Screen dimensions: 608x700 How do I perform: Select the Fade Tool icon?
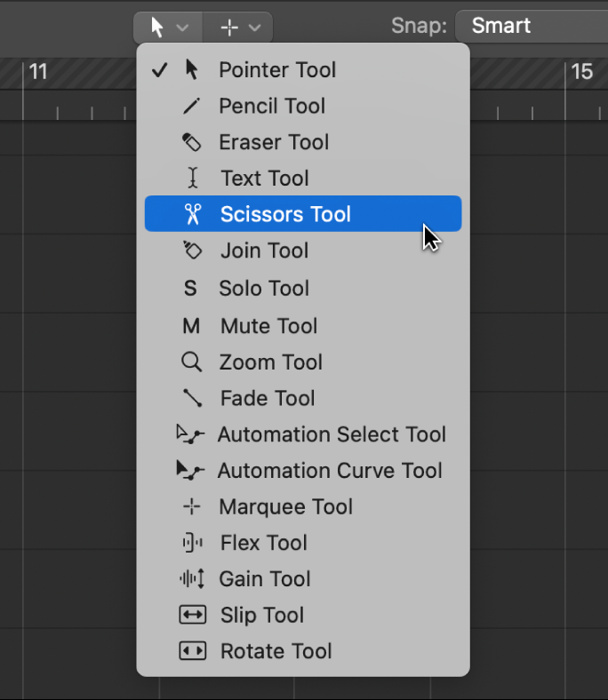pos(193,398)
